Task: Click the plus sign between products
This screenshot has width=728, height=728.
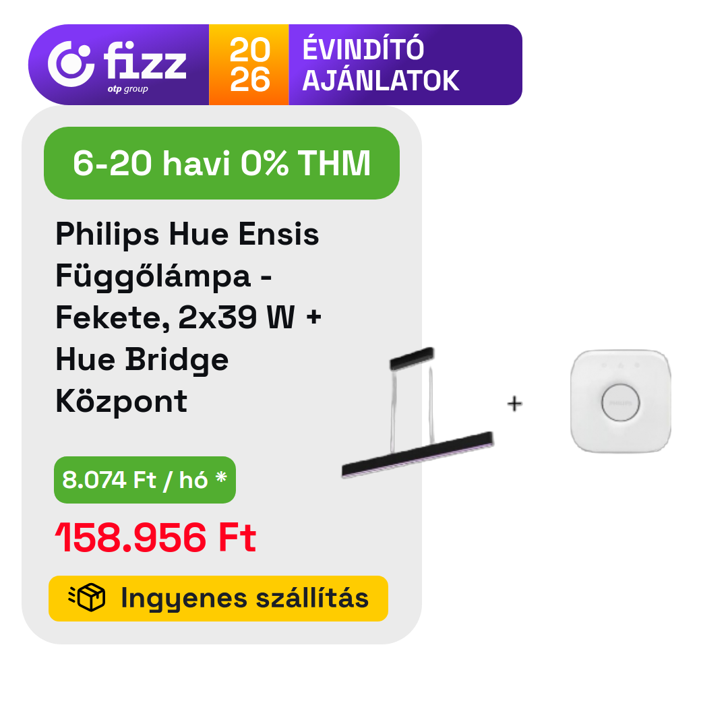Action: coord(514,403)
